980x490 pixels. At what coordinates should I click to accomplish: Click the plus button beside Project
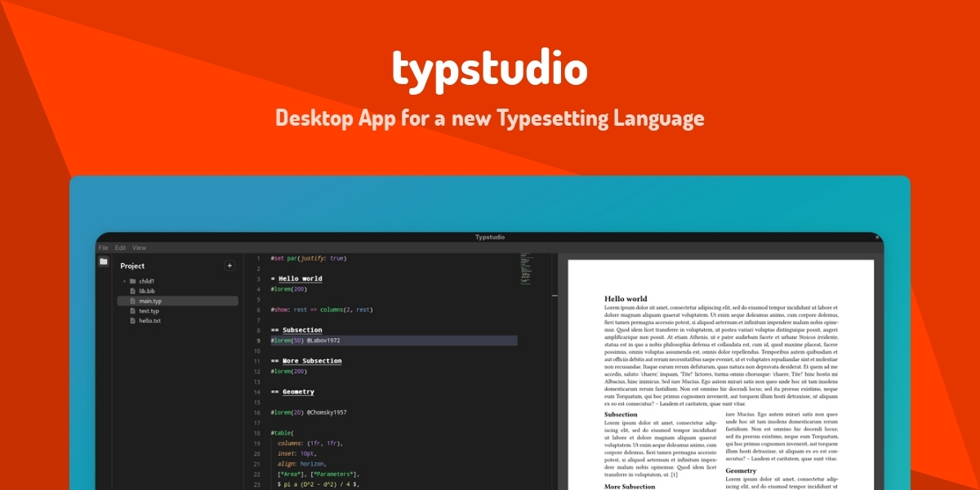pyautogui.click(x=229, y=265)
